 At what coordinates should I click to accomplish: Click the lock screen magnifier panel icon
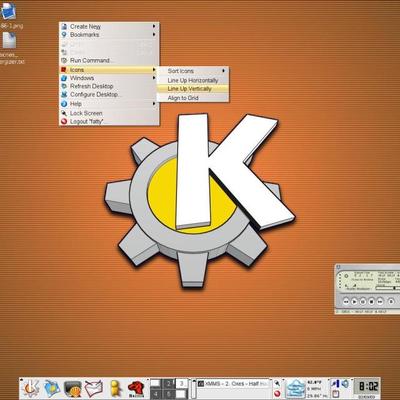(x=277, y=383)
